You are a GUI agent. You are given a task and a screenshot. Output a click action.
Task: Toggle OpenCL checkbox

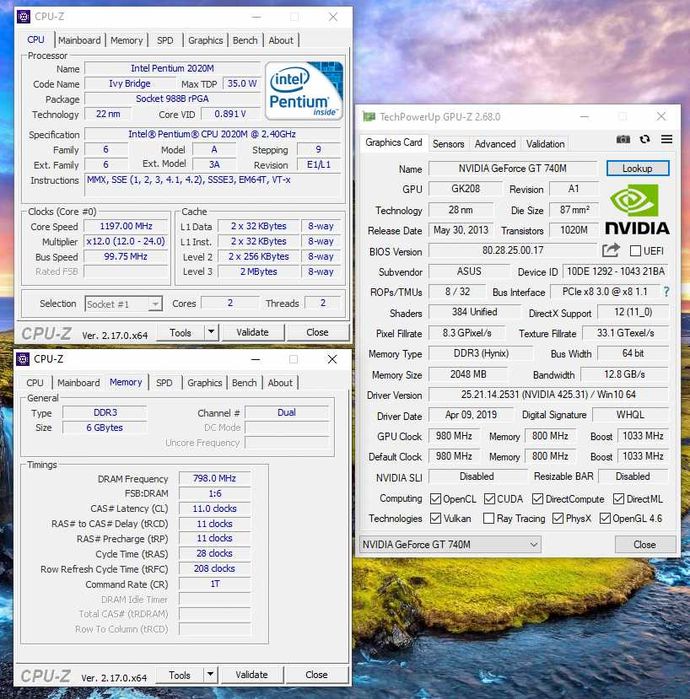pyautogui.click(x=435, y=498)
